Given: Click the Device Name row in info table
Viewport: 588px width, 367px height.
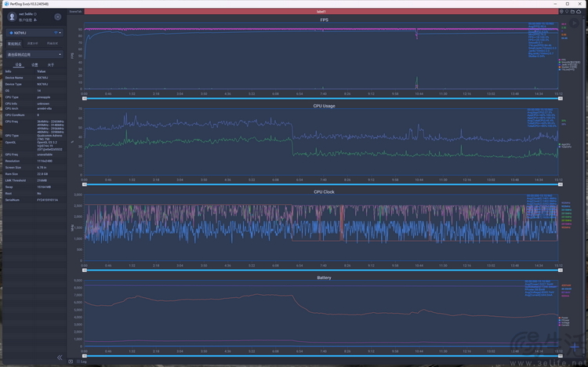Looking at the screenshot, I should click(x=34, y=78).
